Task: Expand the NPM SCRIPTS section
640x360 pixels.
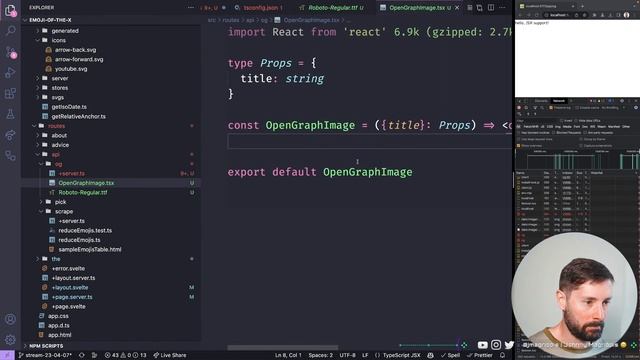Action: (46, 346)
